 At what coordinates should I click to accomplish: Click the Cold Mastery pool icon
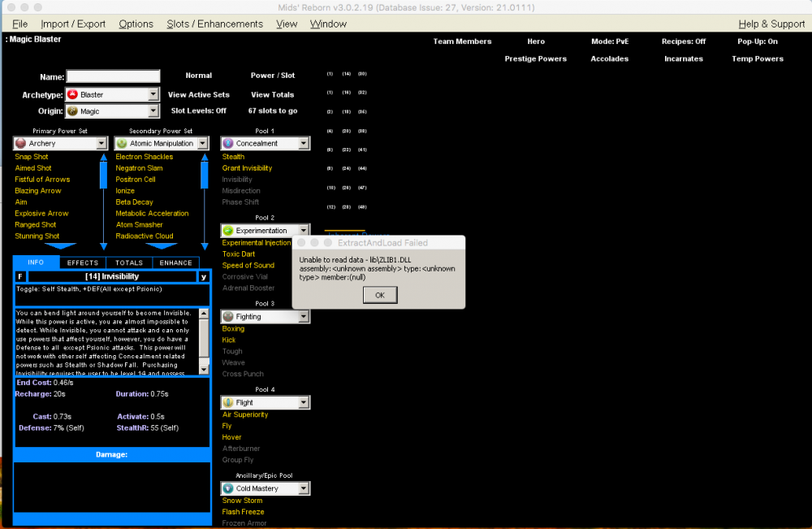tap(228, 489)
